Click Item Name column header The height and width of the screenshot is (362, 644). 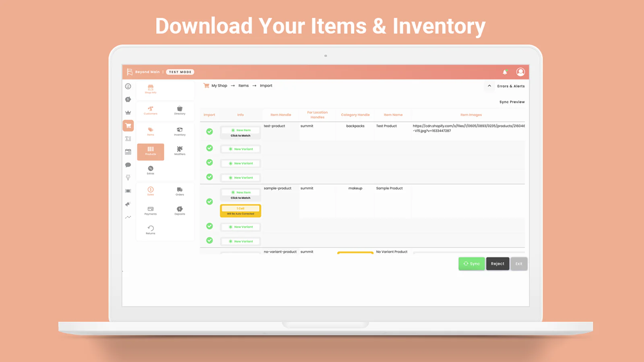393,115
